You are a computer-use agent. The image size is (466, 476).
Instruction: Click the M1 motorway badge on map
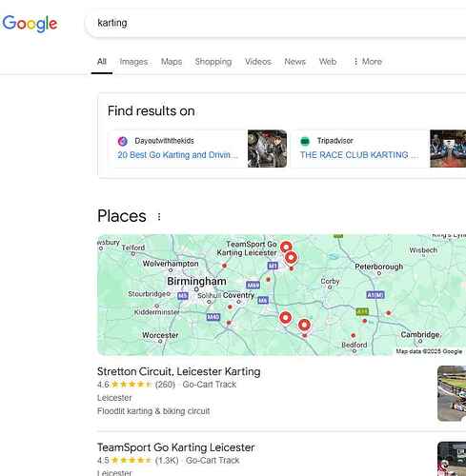point(273,266)
